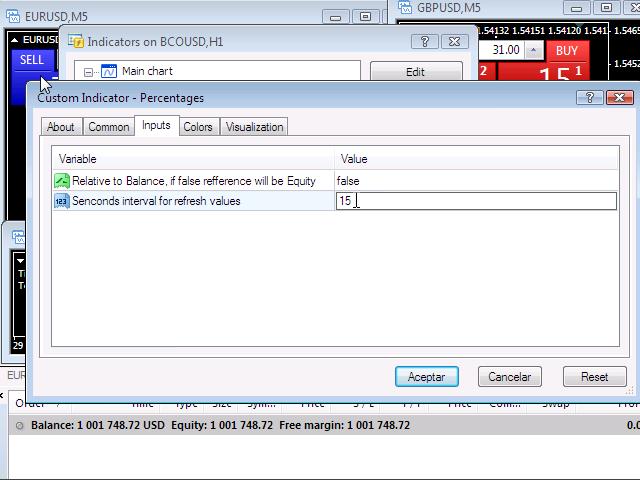Click the balance row status icon
Viewport: 640px width, 480px height.
tap(19, 426)
